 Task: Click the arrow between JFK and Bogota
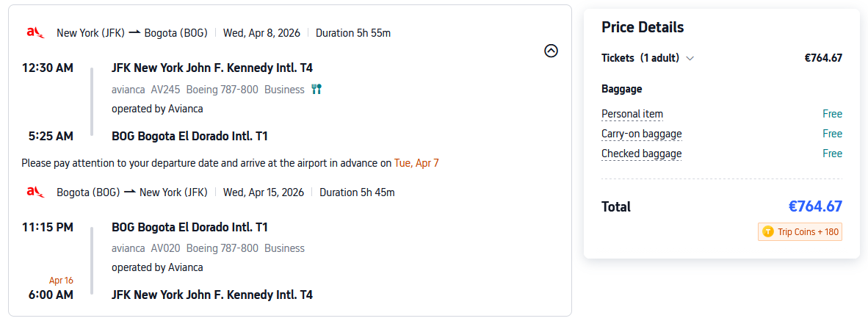click(x=134, y=32)
